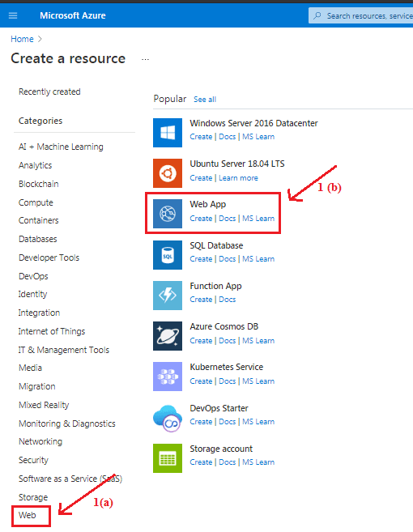Screen dimensions: 413x532
Task: Open Docs link for Storage account
Action: 227,462
